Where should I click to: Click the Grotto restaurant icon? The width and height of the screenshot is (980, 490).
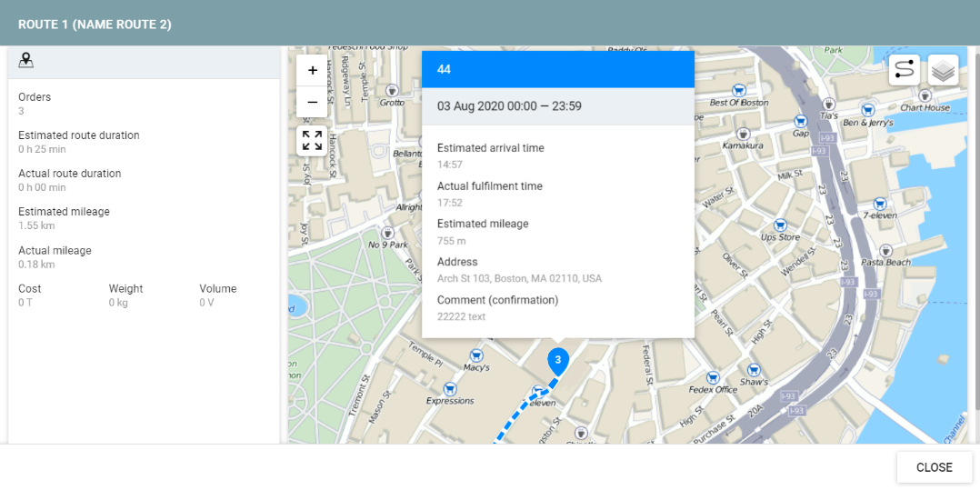[392, 90]
